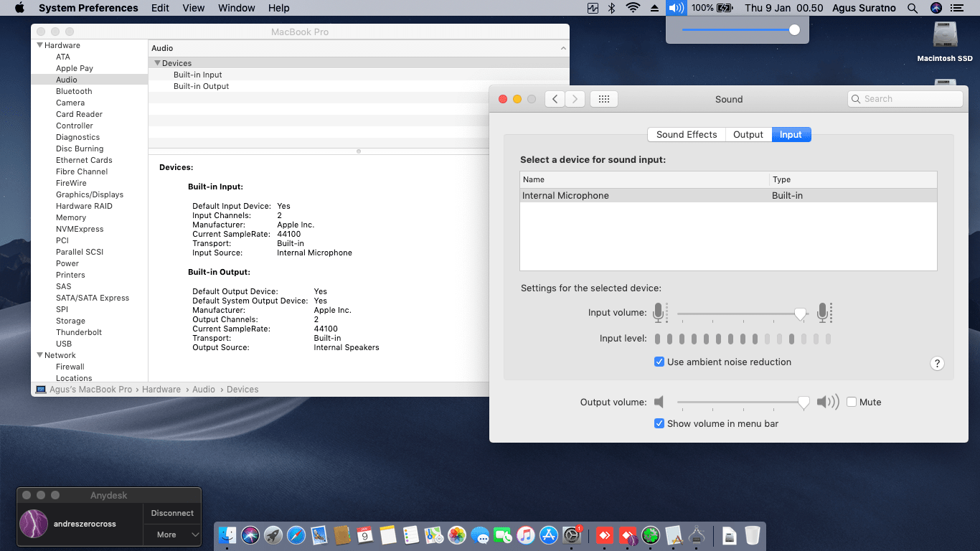The height and width of the screenshot is (551, 980).
Task: Click the Eject menu bar icon
Action: click(x=654, y=8)
